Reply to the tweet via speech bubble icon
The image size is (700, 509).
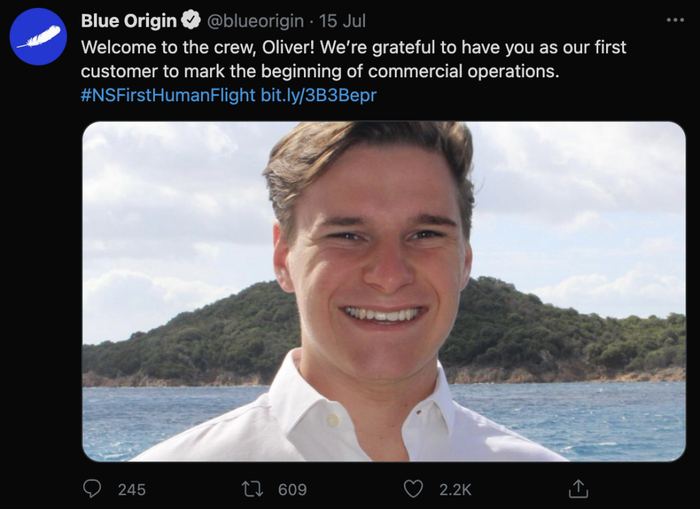pos(92,489)
